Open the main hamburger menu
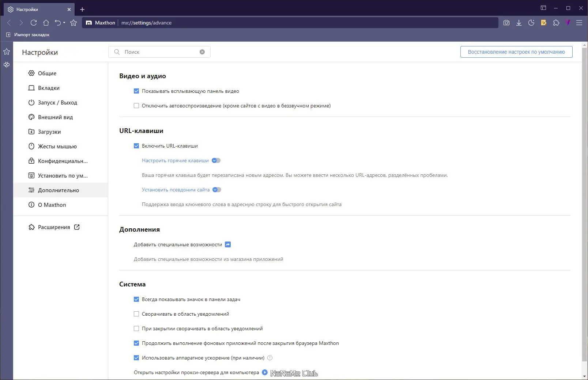This screenshot has width=588, height=380. point(579,23)
